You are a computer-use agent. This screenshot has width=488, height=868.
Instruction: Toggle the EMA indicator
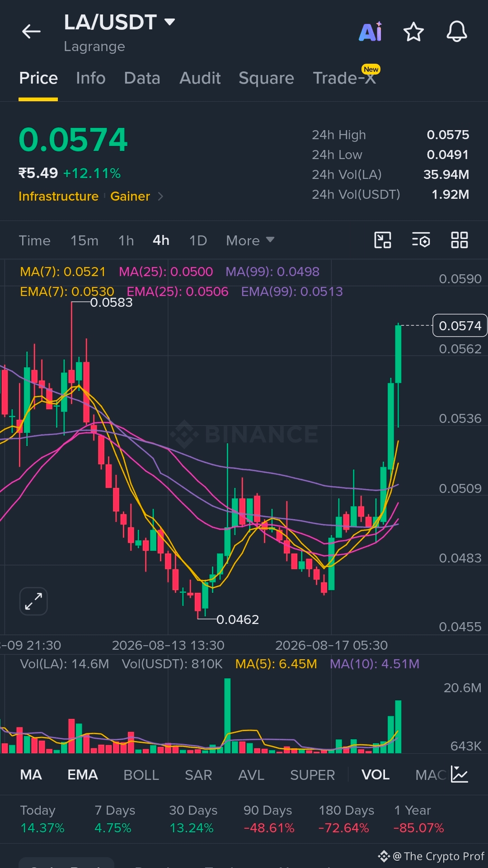[x=83, y=775]
